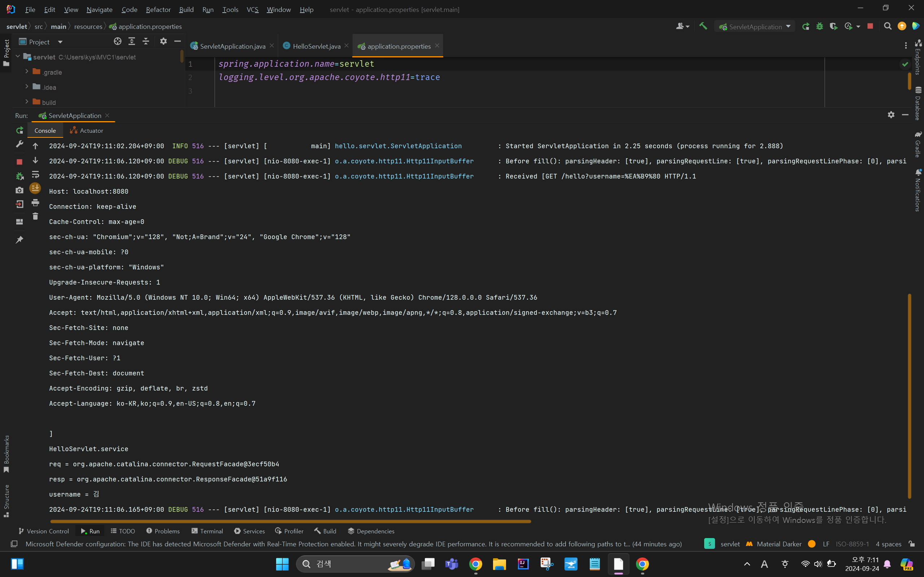Toggle read-only lock in status bar
This screenshot has width=924, height=577.
click(x=912, y=544)
